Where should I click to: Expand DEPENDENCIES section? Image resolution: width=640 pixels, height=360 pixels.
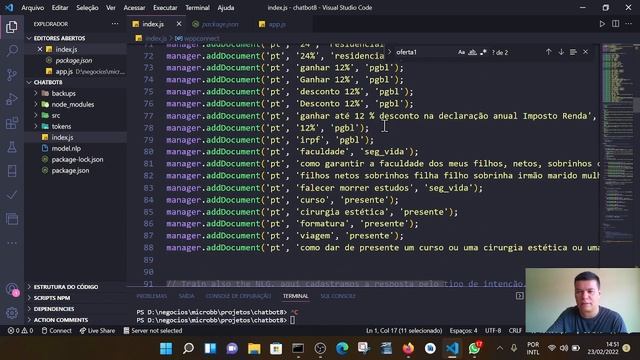coord(54,309)
